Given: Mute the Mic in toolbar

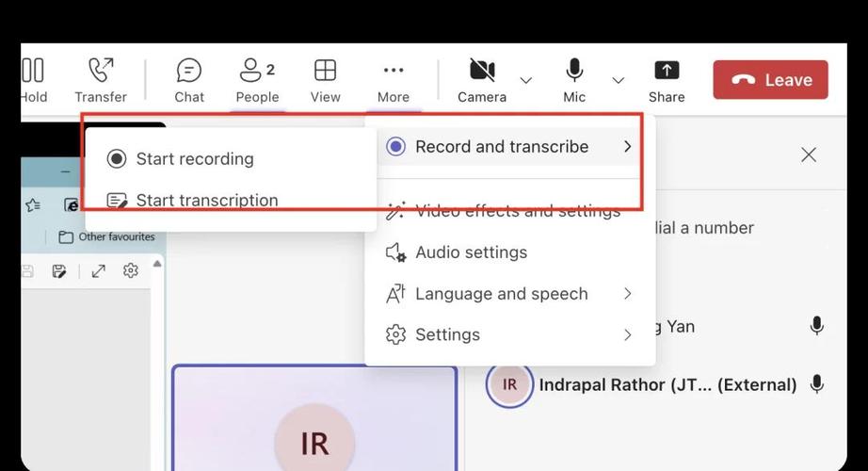Looking at the screenshot, I should (x=574, y=80).
